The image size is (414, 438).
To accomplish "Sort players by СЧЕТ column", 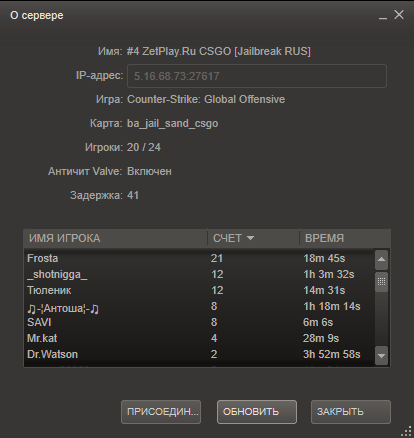I will 253,238.
